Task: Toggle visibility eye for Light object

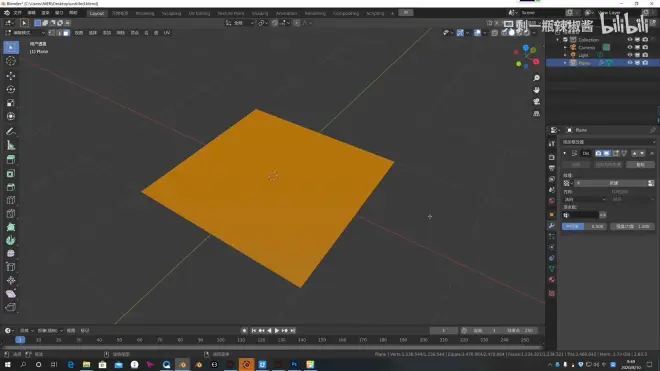Action: tap(630, 55)
